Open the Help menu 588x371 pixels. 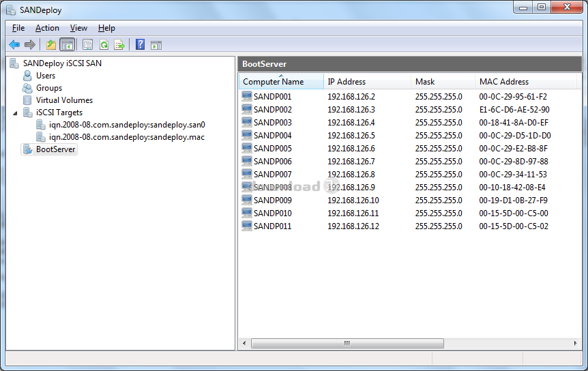tap(106, 28)
